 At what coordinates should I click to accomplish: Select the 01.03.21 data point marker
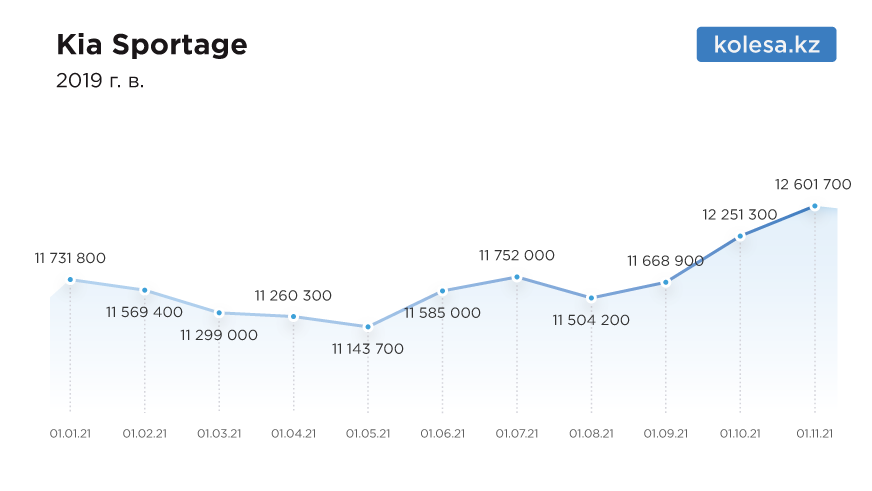219,313
